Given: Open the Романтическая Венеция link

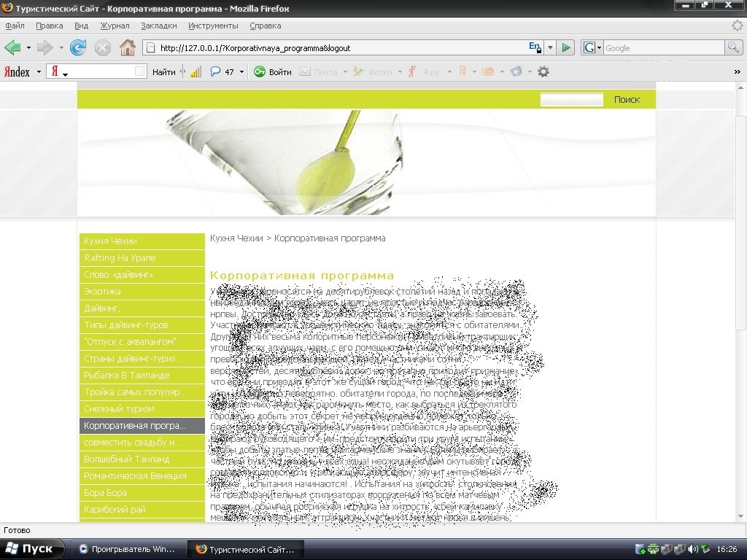Looking at the screenshot, I should 142,475.
